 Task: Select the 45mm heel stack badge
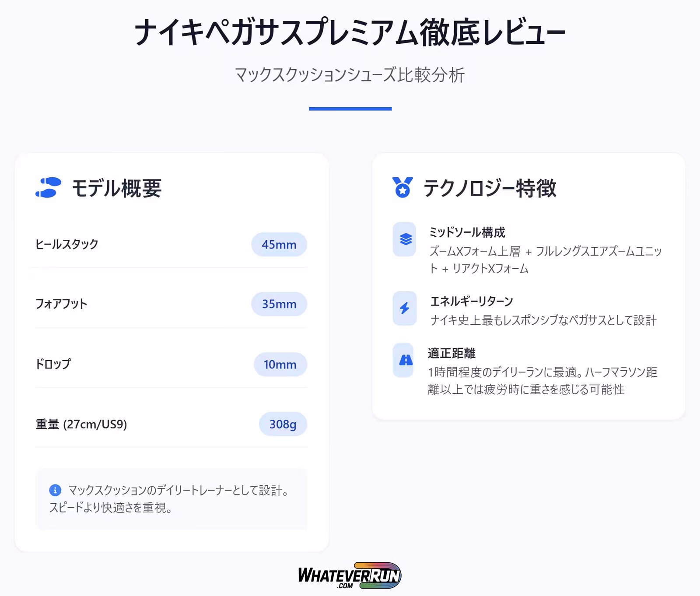click(x=279, y=245)
